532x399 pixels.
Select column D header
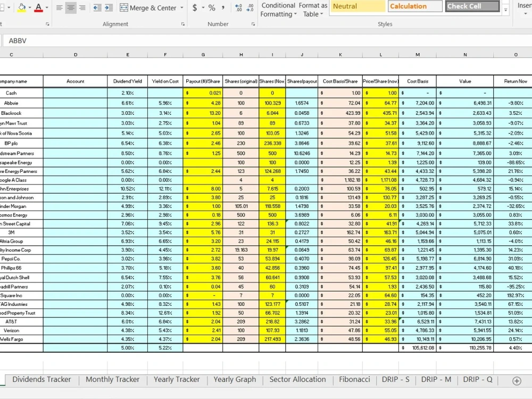[76, 55]
